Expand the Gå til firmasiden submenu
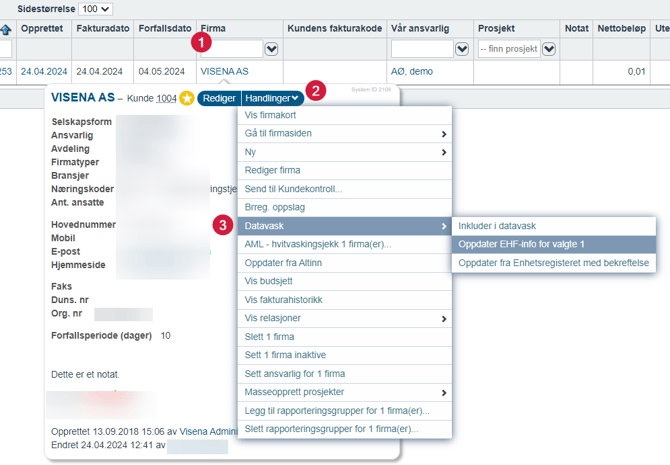 [345, 134]
